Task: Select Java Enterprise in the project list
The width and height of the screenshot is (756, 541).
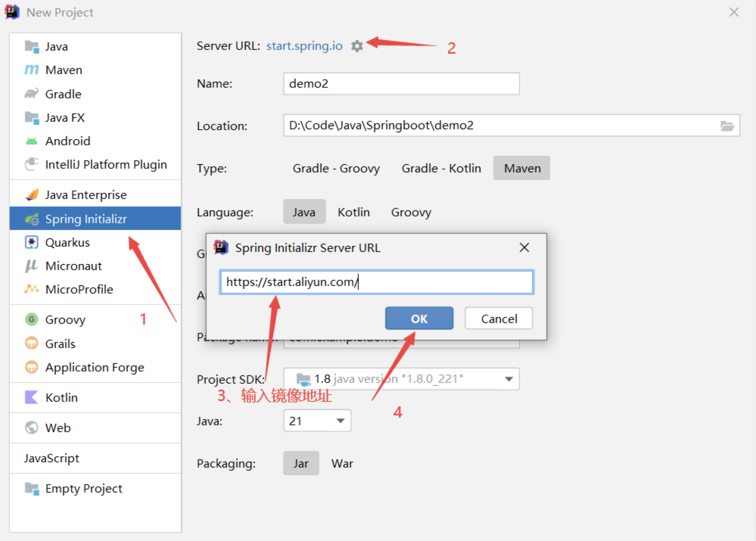Action: click(86, 195)
